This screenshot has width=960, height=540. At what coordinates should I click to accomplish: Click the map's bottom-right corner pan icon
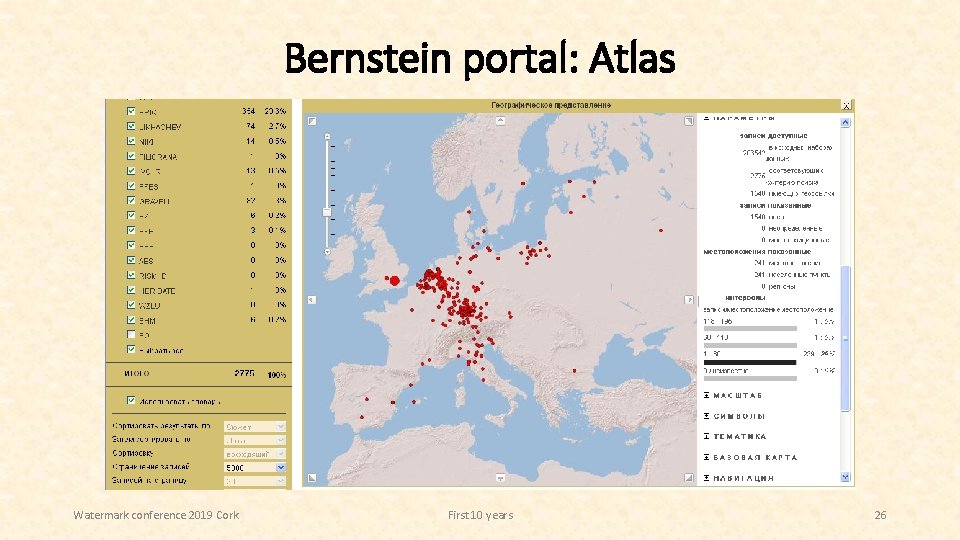coord(689,478)
